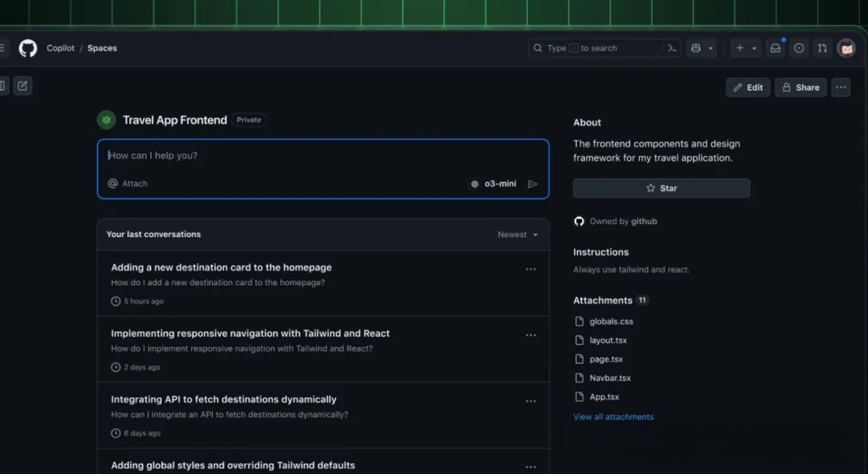This screenshot has width=868, height=474.
Task: Open 'Integrating API to fetch destinations' conversation
Action: [223, 398]
